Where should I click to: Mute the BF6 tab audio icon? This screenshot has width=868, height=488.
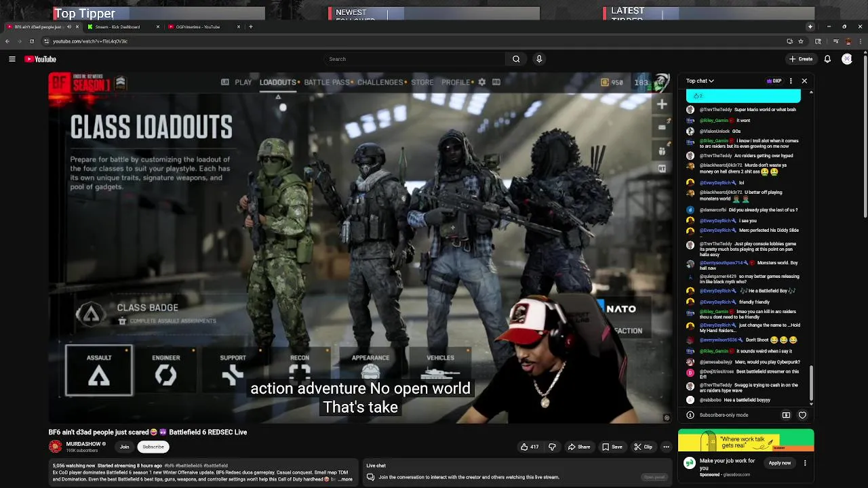click(x=68, y=27)
